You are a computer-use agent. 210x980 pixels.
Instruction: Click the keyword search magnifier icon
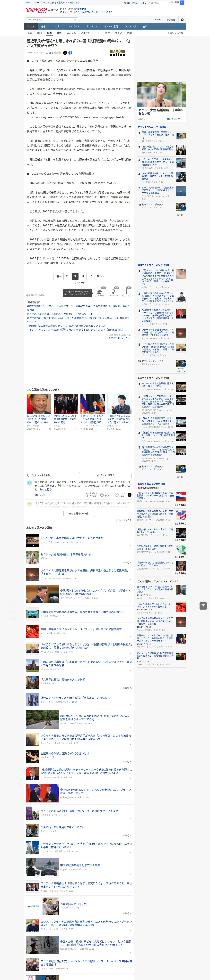[x=75, y=20]
